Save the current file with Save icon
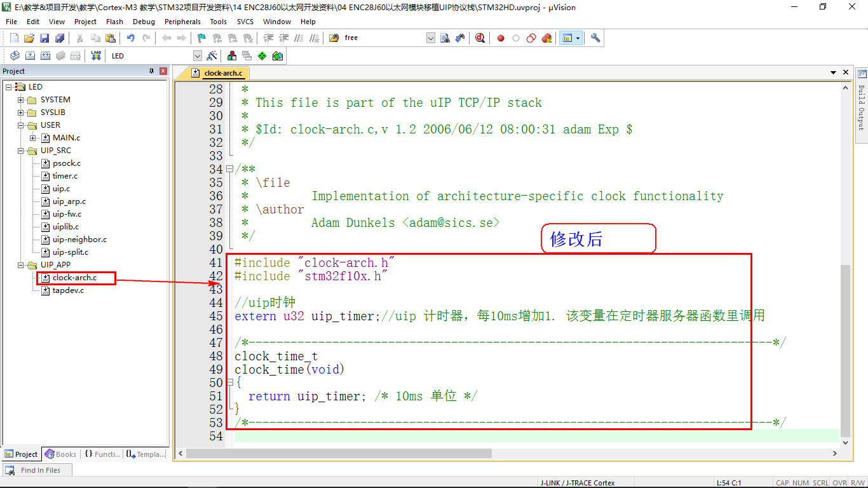Screen dimensions: 868x488 44,38
